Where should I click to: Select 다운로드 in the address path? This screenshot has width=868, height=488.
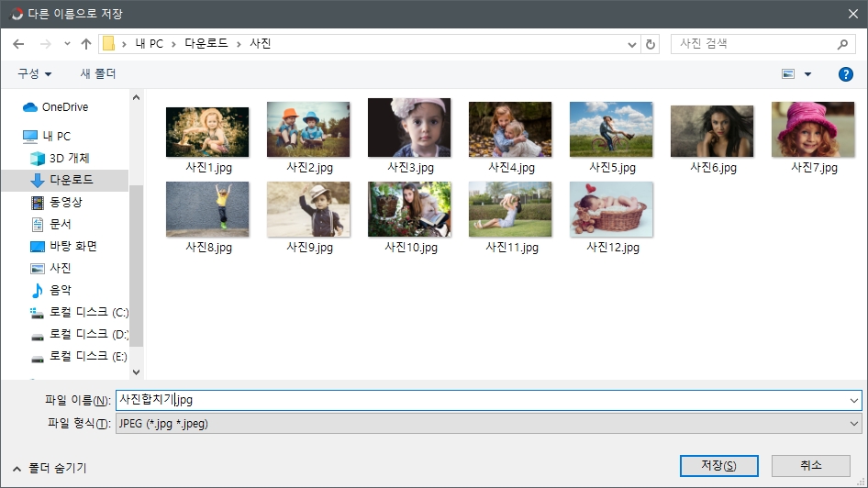tap(206, 44)
